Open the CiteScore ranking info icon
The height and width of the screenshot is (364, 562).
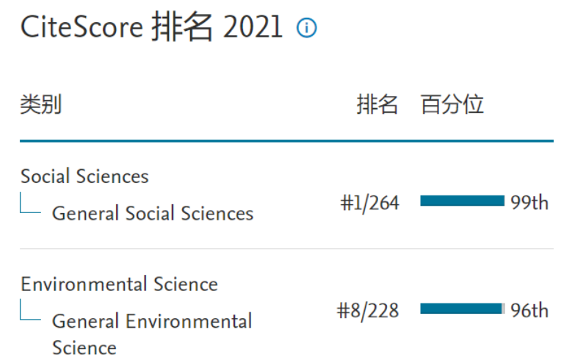(306, 28)
